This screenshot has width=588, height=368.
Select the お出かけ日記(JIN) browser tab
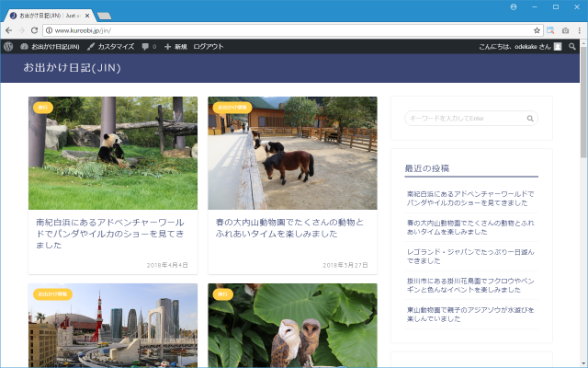point(49,16)
